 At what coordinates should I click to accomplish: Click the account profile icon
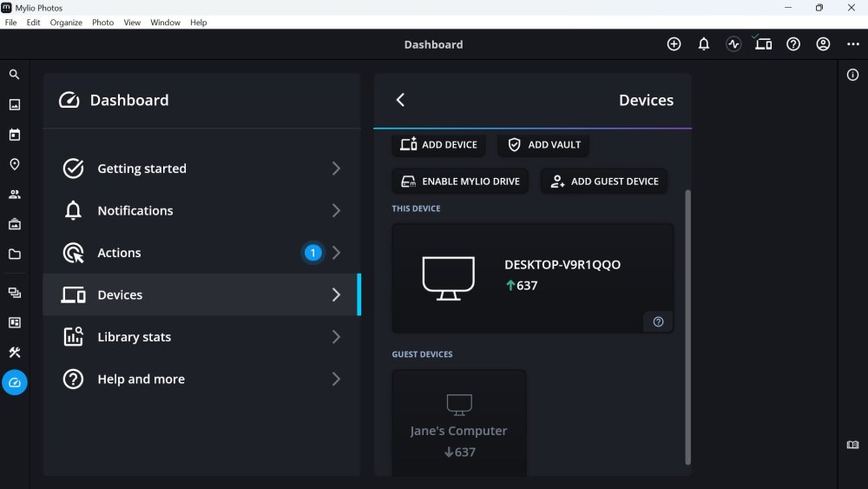pos(823,44)
